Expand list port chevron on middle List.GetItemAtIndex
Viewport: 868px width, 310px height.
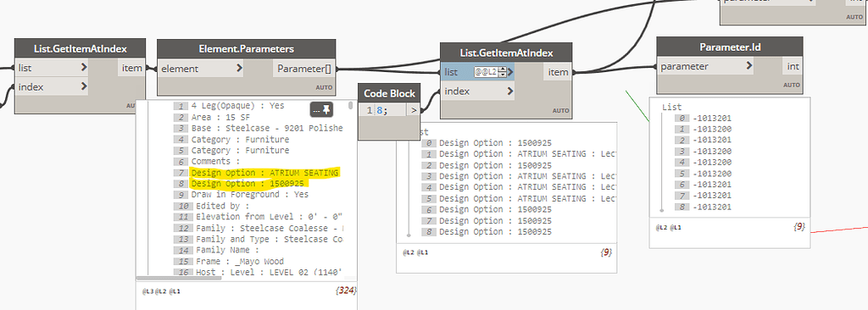(509, 72)
